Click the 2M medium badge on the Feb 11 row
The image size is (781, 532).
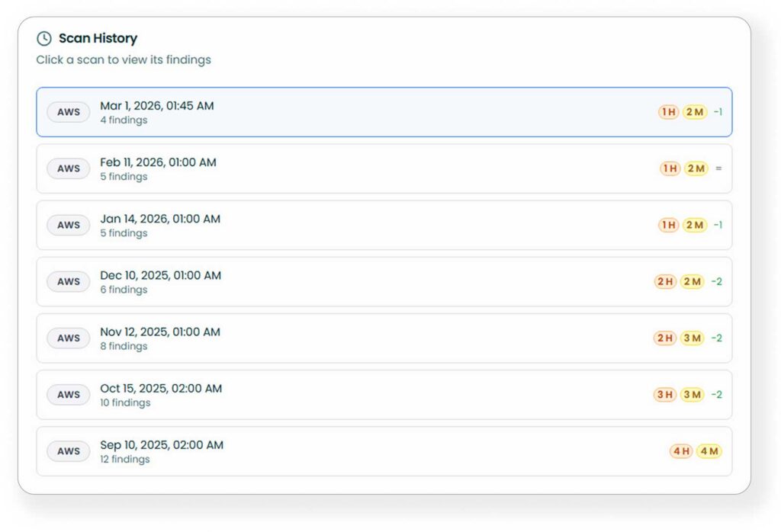[695, 168]
